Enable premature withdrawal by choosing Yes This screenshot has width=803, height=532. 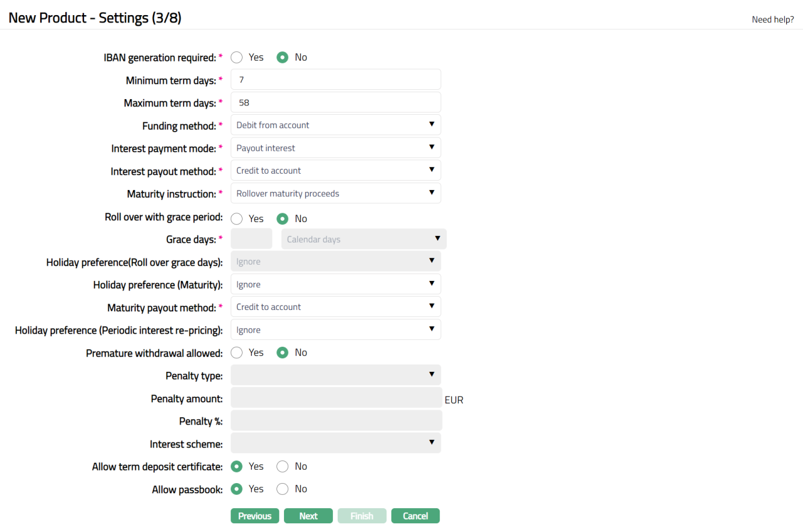(x=237, y=353)
